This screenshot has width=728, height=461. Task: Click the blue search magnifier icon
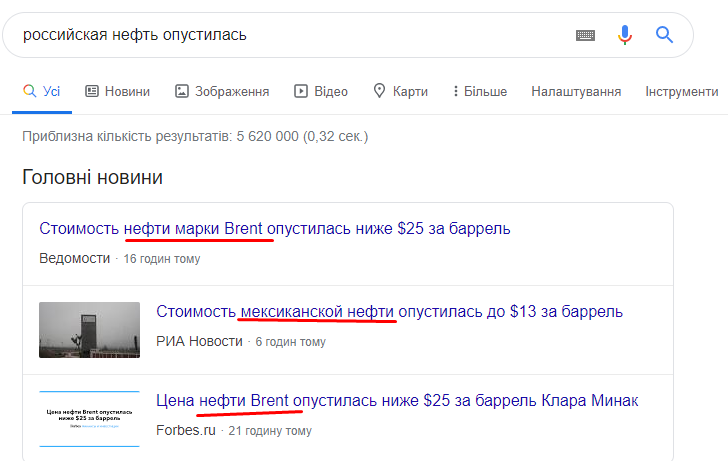pyautogui.click(x=665, y=35)
